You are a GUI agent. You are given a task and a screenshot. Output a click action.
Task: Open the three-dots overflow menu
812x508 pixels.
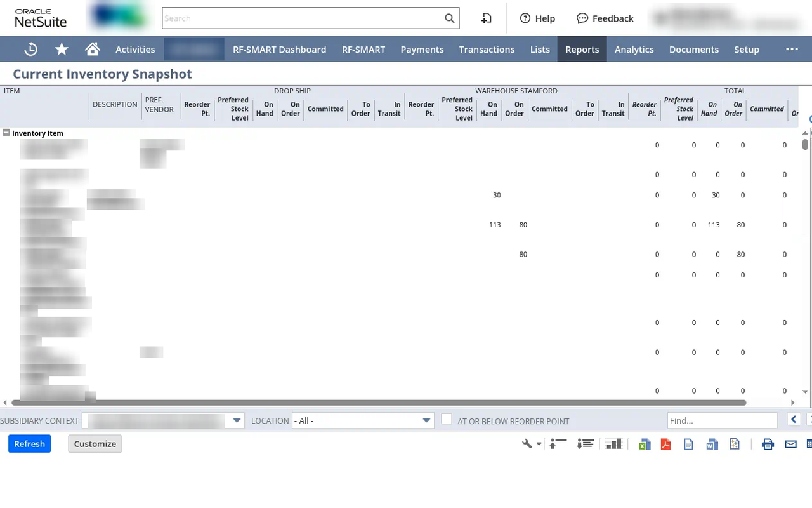792,49
